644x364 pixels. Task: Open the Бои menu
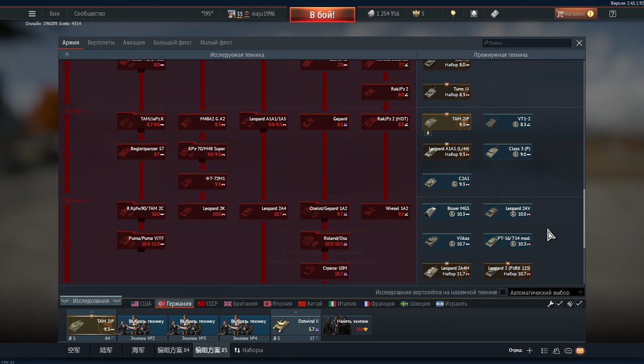(55, 14)
